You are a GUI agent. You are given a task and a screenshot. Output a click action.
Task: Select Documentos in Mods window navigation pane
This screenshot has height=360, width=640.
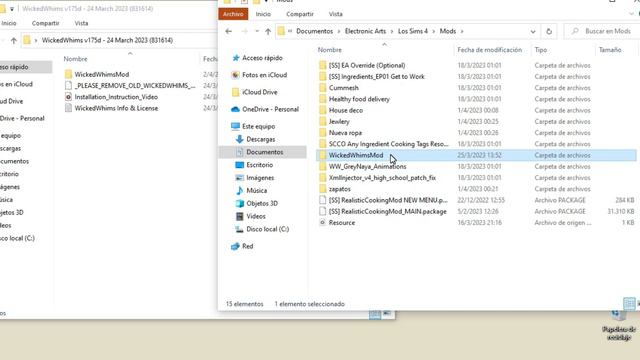coord(264,152)
